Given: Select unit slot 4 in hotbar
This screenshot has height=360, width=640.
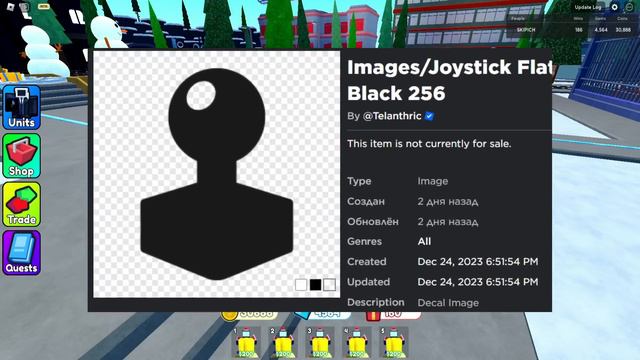Looking at the screenshot, I should (357, 343).
